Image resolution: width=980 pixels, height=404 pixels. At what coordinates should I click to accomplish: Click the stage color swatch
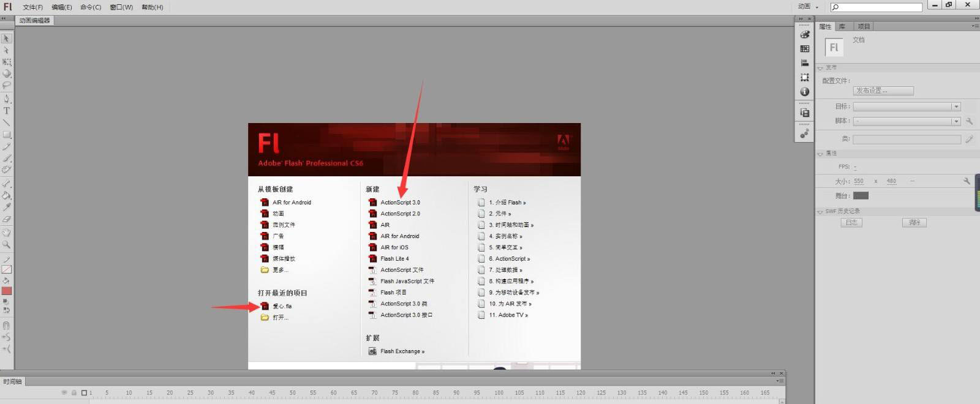point(861,196)
